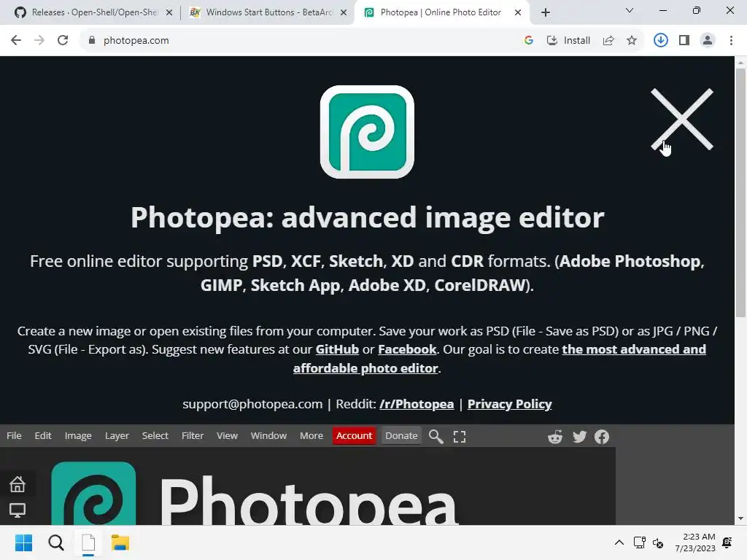Toggle Chrome side panel icon

click(x=684, y=41)
